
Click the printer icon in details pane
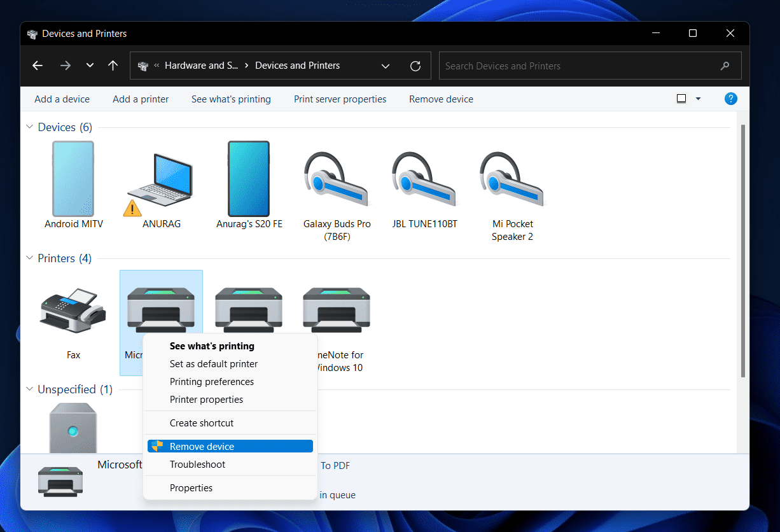click(x=60, y=482)
